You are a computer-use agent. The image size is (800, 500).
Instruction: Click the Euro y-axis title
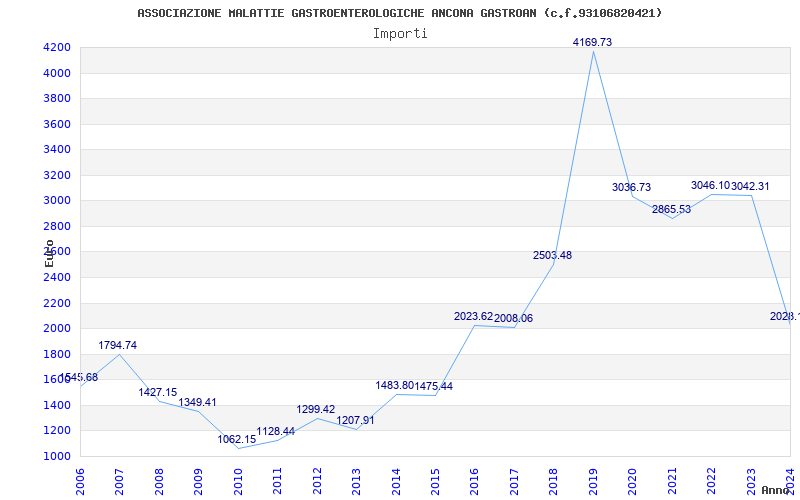49,254
